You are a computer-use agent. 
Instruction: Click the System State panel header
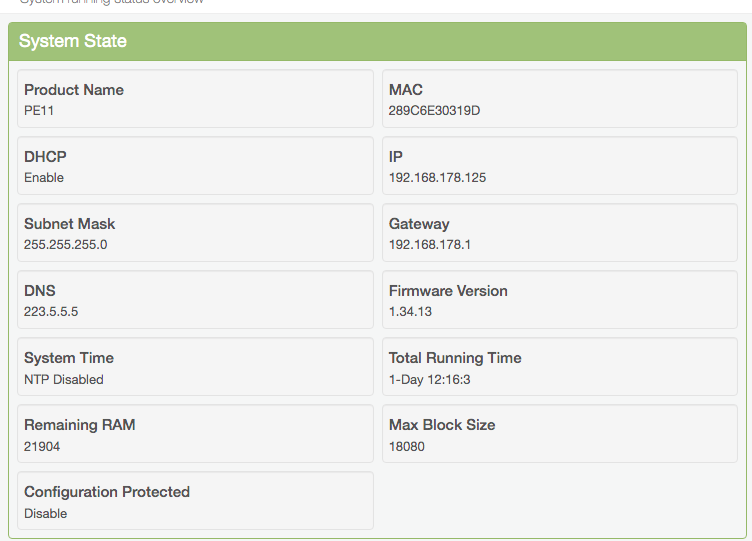(73, 42)
